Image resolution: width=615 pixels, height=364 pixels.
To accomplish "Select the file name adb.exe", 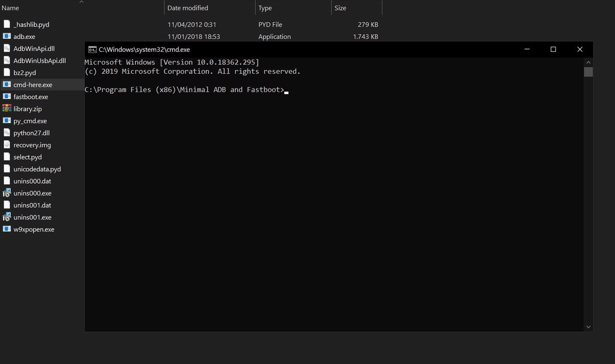I will 25,37.
